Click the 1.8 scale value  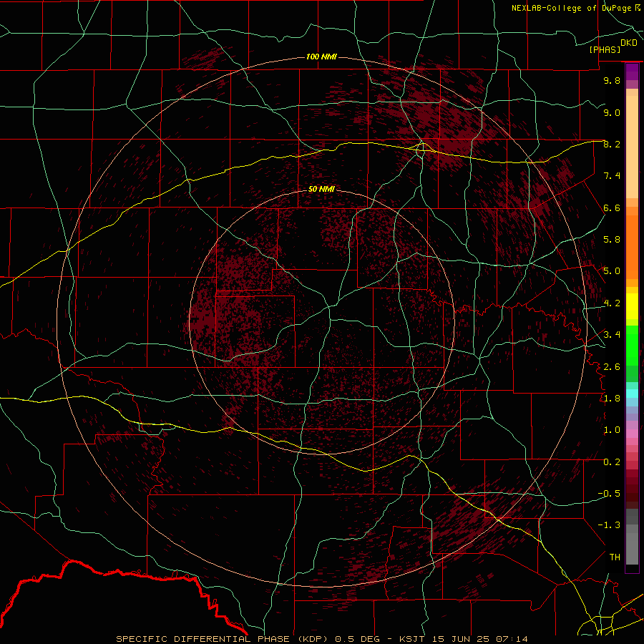[612, 399]
